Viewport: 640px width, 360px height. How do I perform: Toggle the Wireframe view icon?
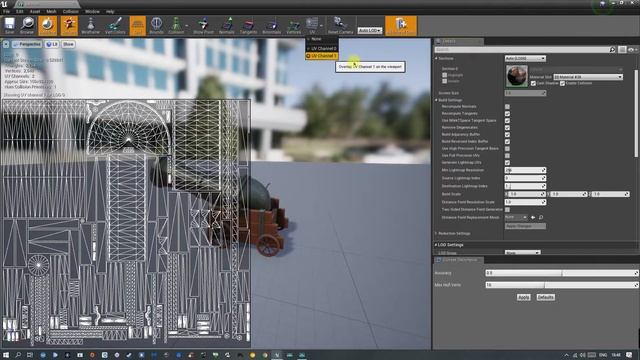(91, 25)
